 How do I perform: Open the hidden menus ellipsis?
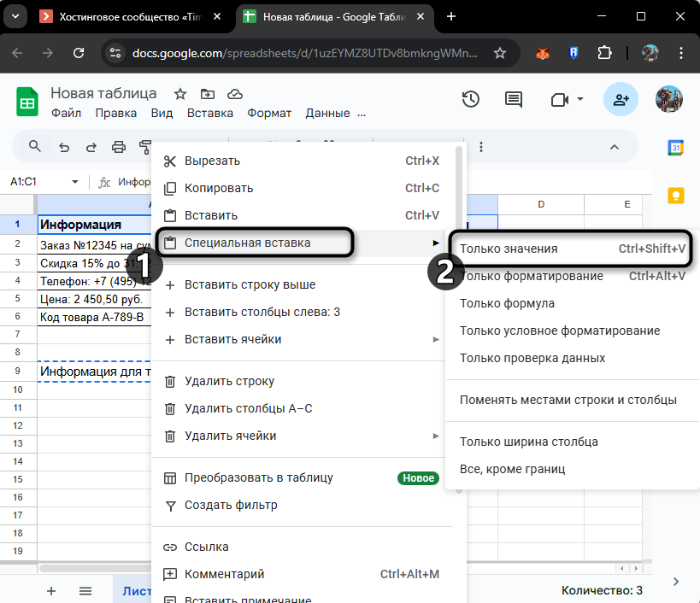[x=362, y=114]
